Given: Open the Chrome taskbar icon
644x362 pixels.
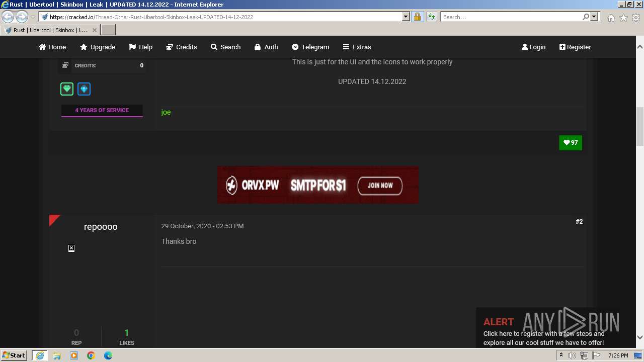Looking at the screenshot, I should 91,355.
